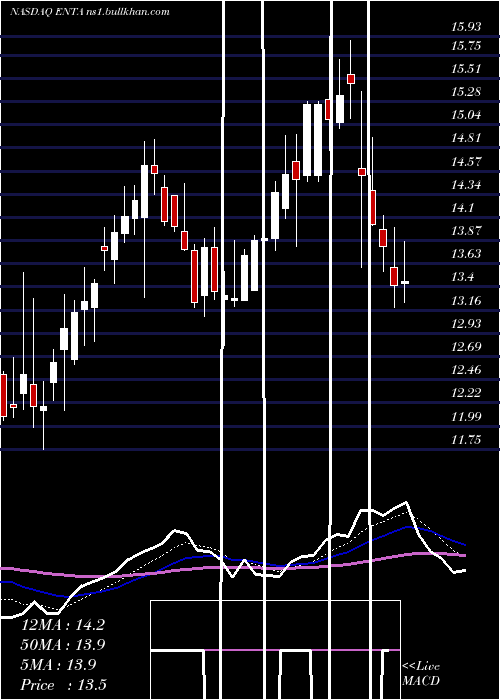Click the 14.57 price axis label
The width and height of the screenshot is (500, 700).
point(467,162)
